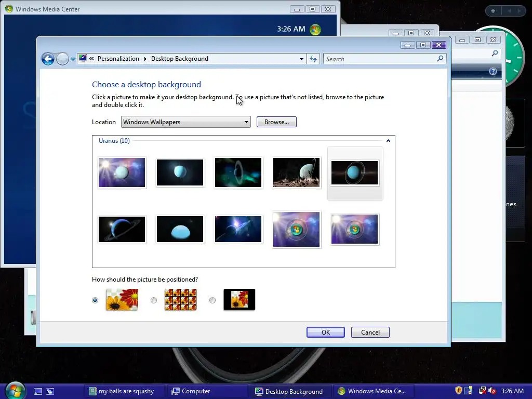Click 'Choose a desktop background' heading
The width and height of the screenshot is (532, 399).
pyautogui.click(x=146, y=85)
